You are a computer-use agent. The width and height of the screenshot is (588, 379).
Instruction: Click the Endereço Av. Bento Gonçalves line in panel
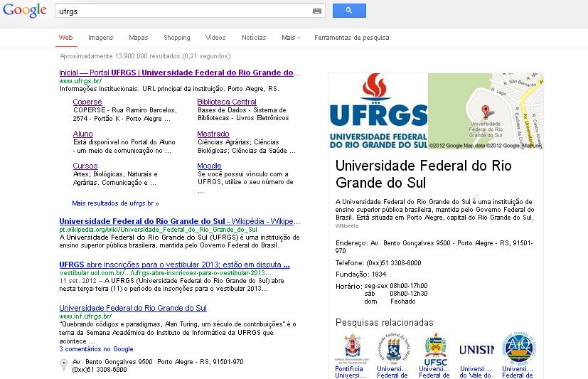434,247
